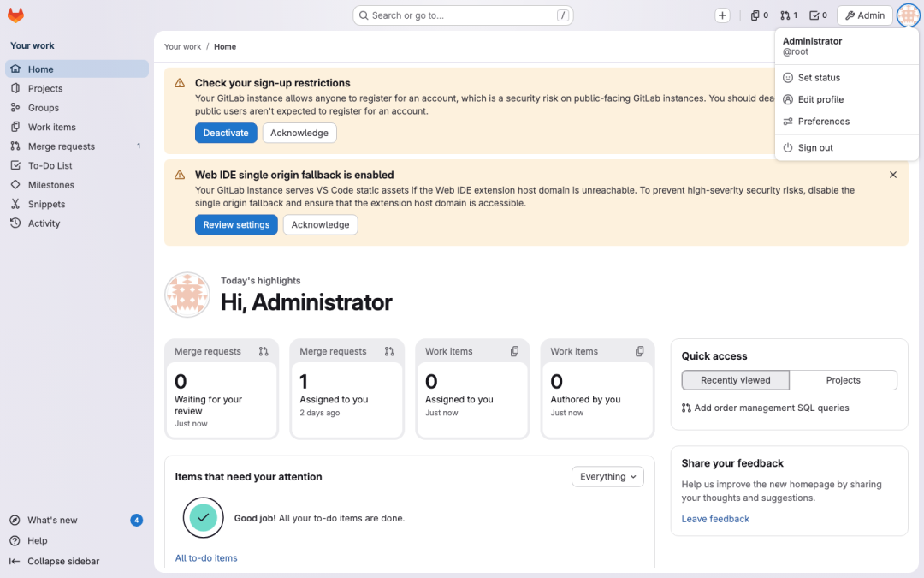Click the green check mark circle
The width and height of the screenshot is (924, 578).
(204, 518)
